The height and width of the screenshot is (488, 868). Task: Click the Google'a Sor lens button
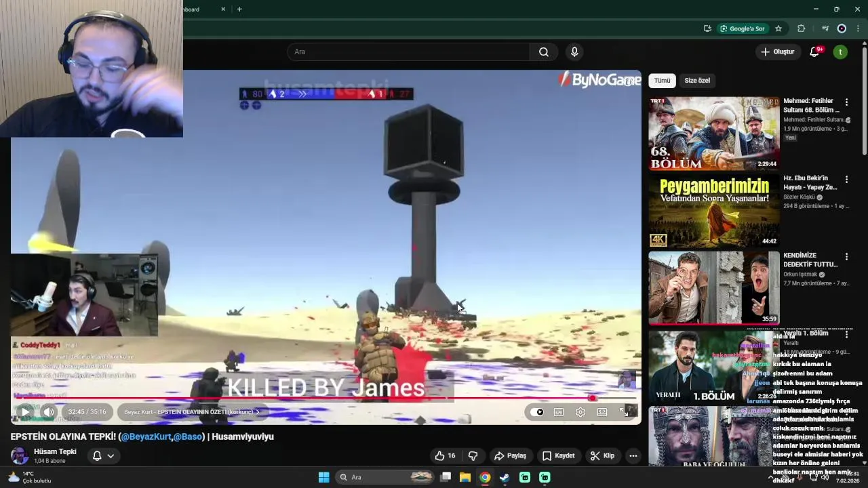tap(743, 28)
